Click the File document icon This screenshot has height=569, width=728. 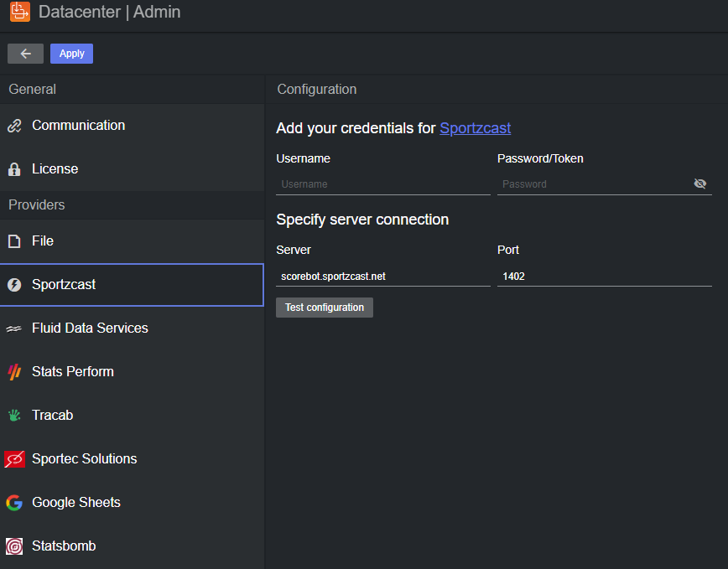[x=14, y=241]
